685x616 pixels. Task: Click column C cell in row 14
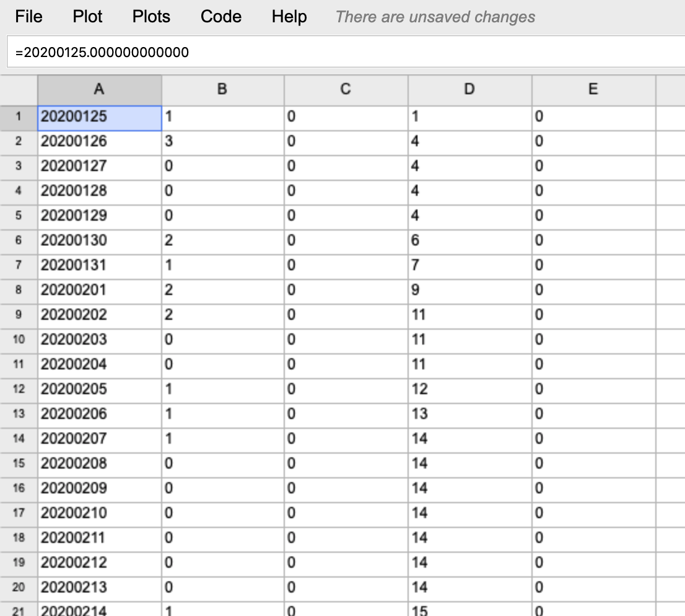point(346,440)
